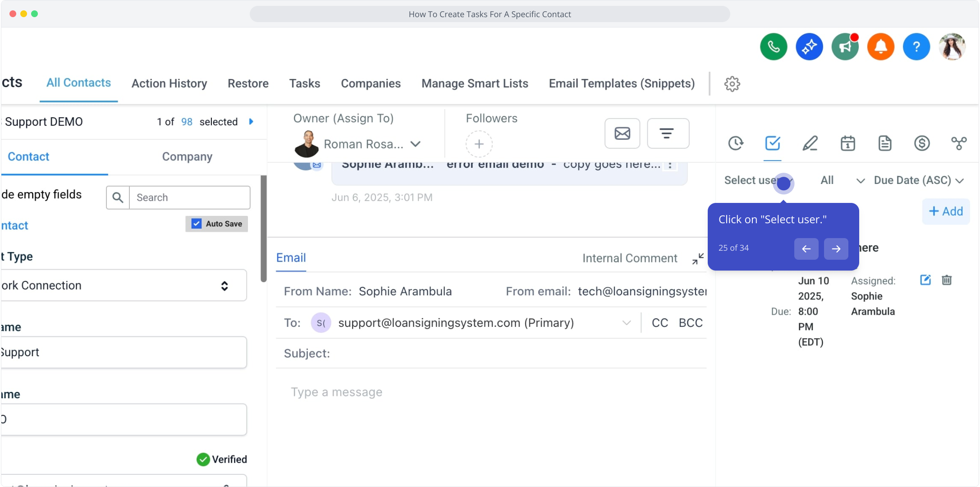Open the Network Connection type selector
Viewport: 980px width, 487px height.
[x=124, y=285]
